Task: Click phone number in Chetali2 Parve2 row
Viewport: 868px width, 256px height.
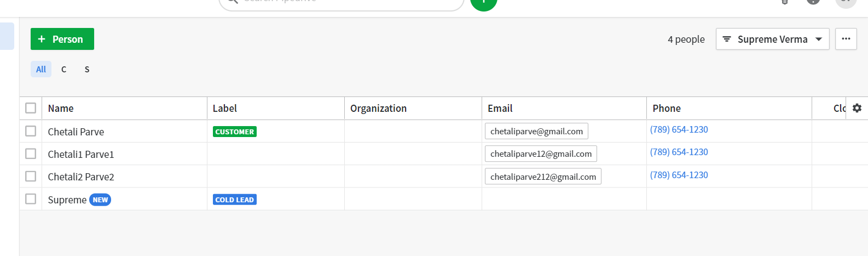Action: tap(679, 175)
